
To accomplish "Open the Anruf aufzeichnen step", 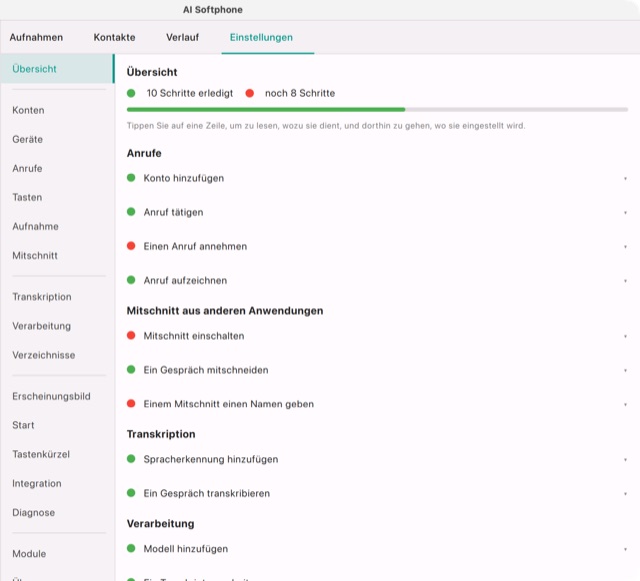I will coord(377,280).
